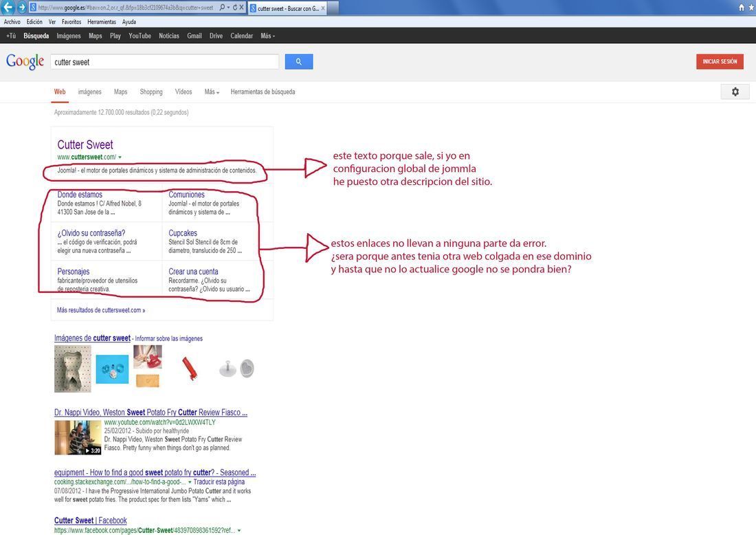Expand the Más dropdown in black bar

pyautogui.click(x=267, y=36)
